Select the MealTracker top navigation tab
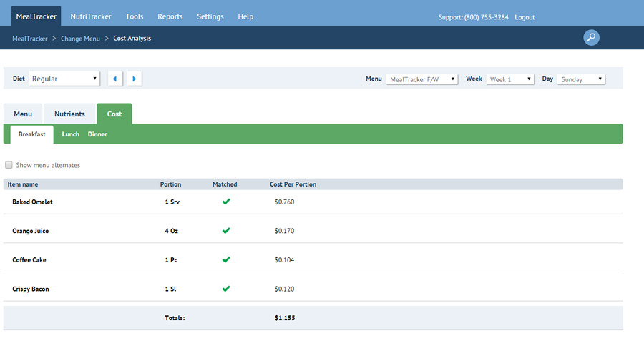This screenshot has height=353, width=644. pyautogui.click(x=36, y=16)
